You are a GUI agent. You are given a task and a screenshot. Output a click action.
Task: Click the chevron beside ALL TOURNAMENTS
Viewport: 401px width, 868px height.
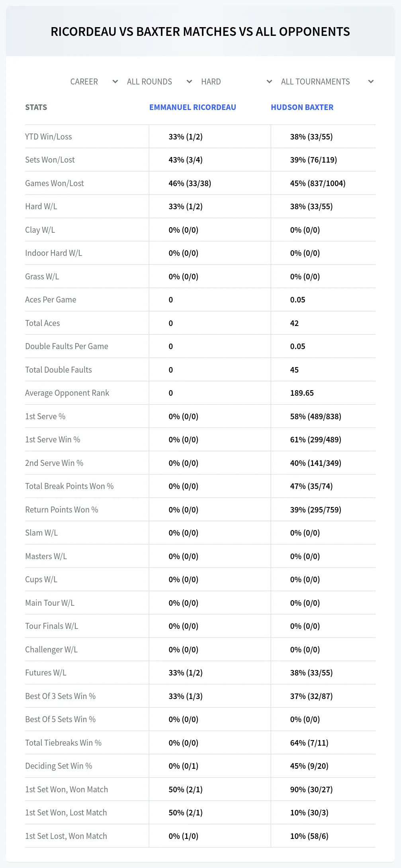[x=371, y=82]
